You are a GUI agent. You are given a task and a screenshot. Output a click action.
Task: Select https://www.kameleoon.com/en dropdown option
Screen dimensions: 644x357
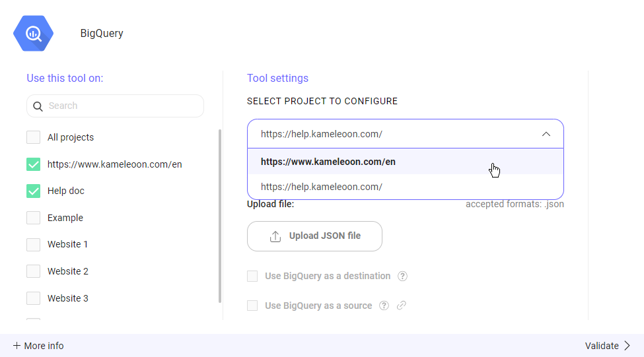pyautogui.click(x=328, y=162)
